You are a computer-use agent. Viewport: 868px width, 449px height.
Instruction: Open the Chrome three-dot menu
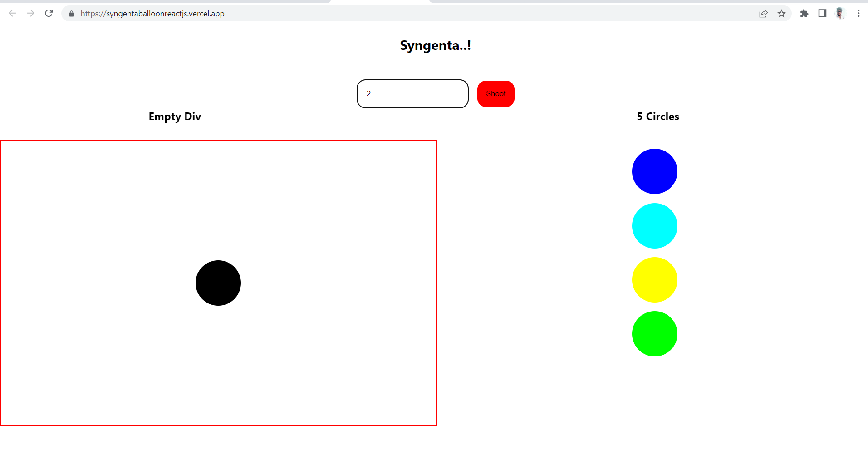tap(858, 13)
